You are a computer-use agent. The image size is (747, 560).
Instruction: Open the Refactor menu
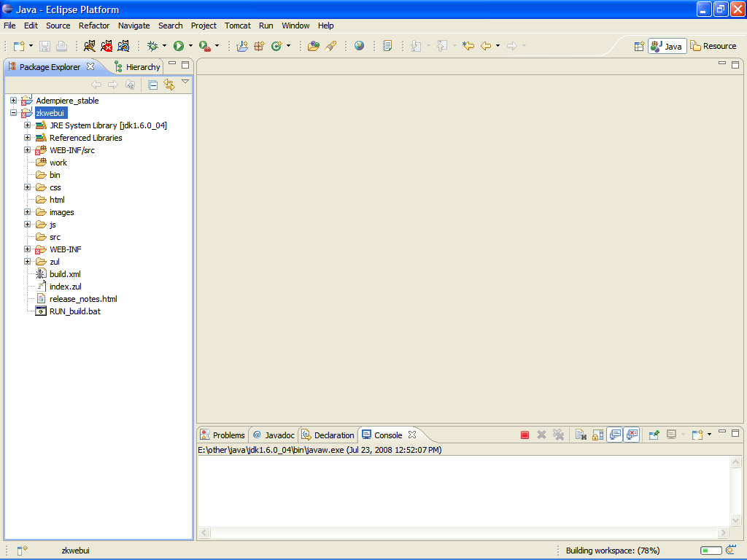pyautogui.click(x=94, y=26)
